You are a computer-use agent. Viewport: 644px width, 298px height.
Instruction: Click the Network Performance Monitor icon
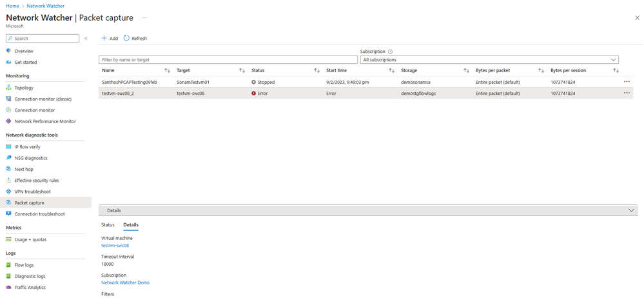click(x=8, y=121)
